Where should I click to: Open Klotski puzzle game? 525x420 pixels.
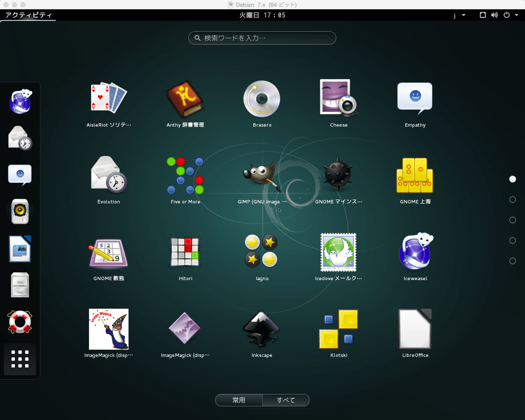point(338,333)
